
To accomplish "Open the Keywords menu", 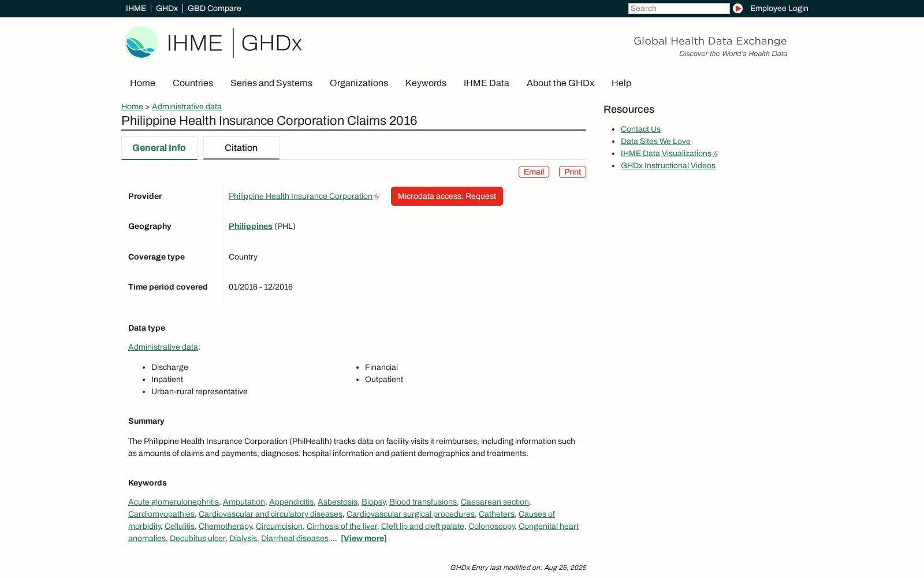I will [426, 83].
